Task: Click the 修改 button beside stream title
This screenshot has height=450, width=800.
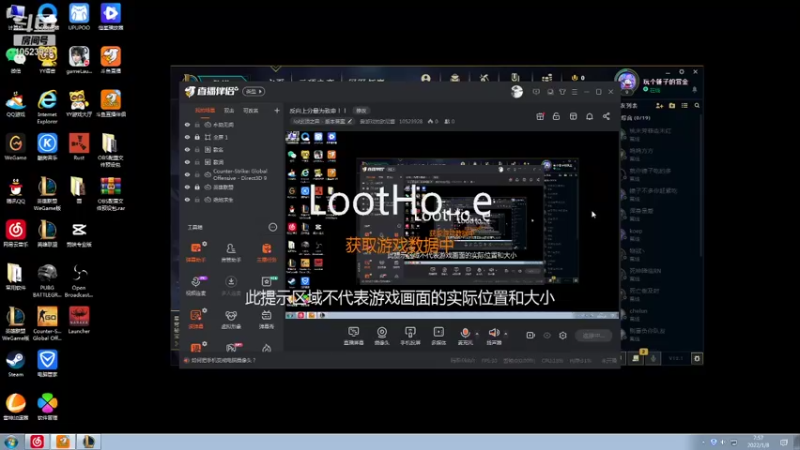Action: tap(361, 111)
